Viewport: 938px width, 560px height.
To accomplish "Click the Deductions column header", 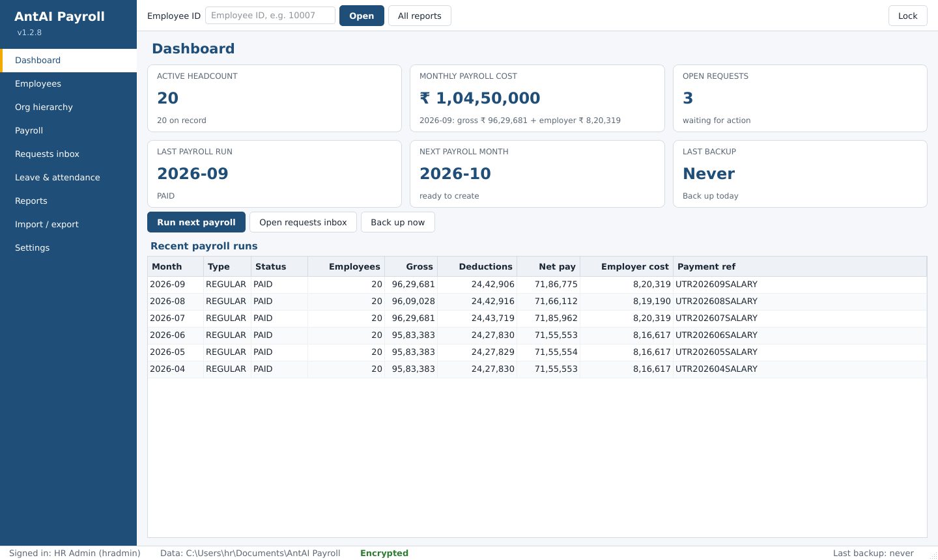I will click(x=477, y=266).
